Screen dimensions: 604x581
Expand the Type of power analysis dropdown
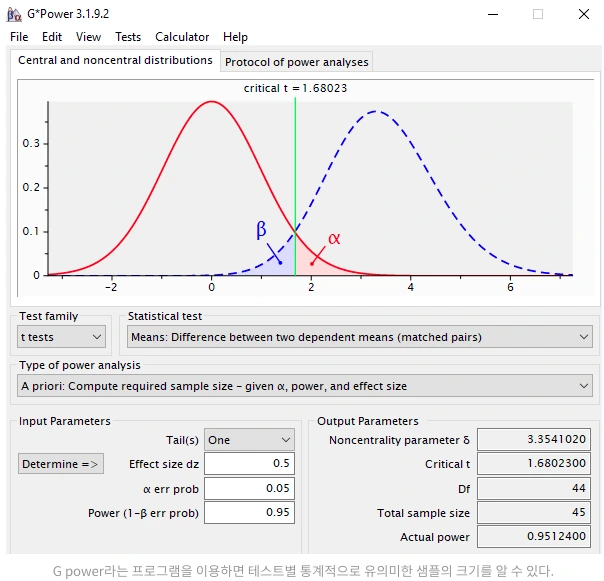click(x=305, y=386)
